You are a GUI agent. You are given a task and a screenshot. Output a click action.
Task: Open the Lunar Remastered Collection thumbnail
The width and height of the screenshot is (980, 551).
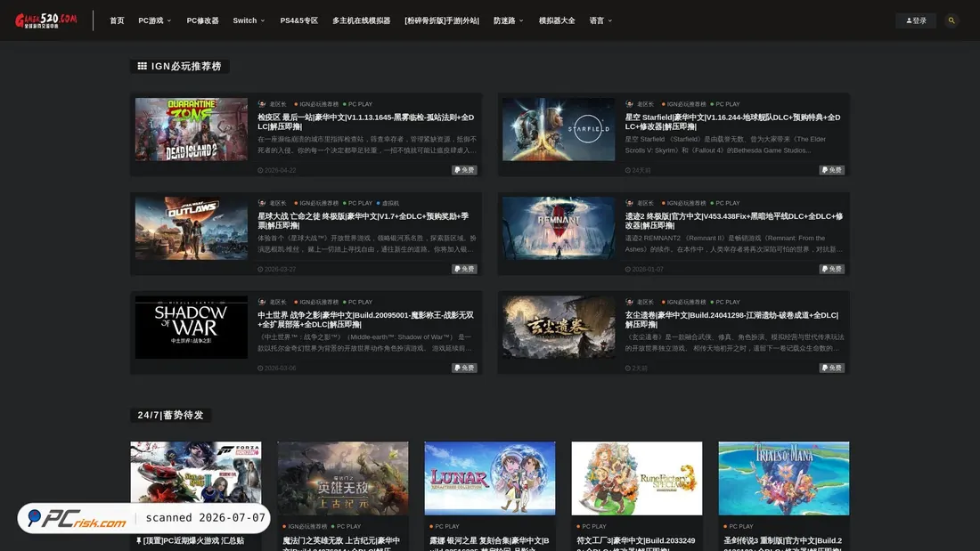[x=490, y=479]
